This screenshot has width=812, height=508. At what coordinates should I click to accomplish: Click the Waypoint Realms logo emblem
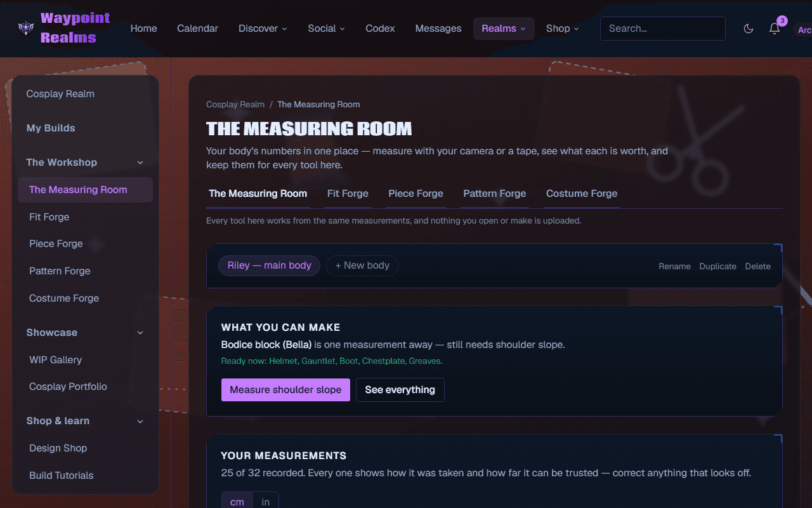pyautogui.click(x=25, y=29)
